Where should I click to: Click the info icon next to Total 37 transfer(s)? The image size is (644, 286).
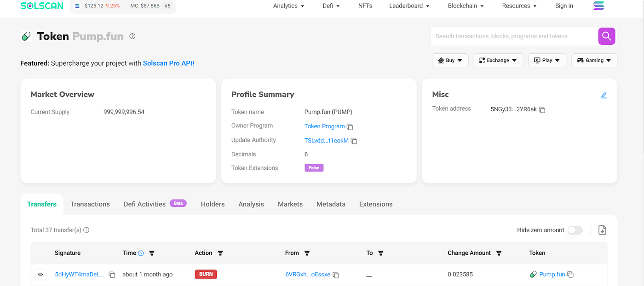(86, 230)
